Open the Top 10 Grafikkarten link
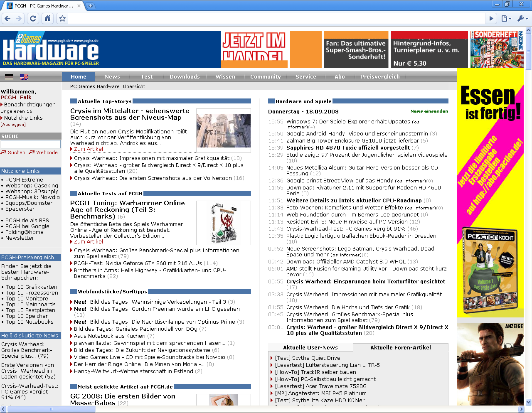 point(32,287)
